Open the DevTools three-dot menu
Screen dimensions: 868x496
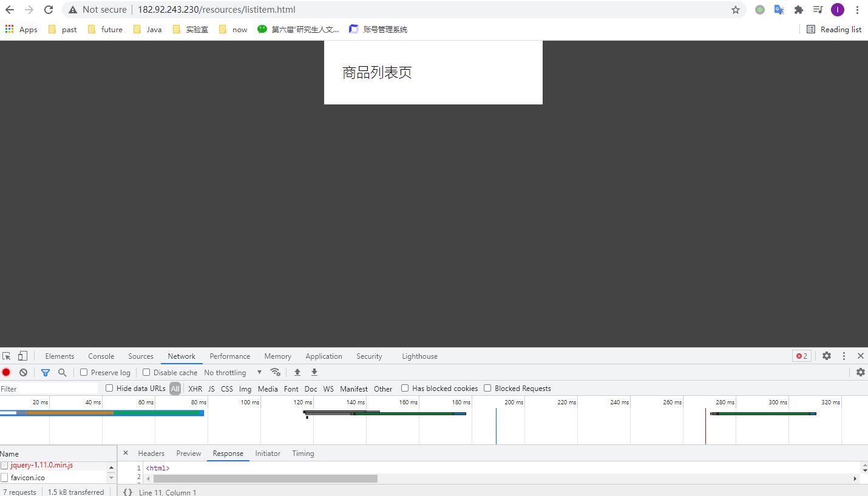(844, 356)
